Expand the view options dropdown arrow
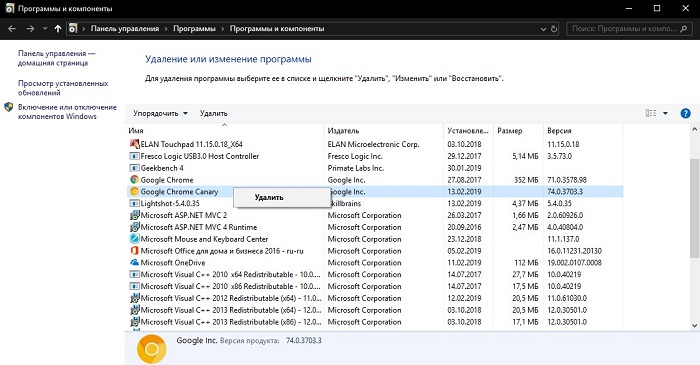 click(665, 113)
